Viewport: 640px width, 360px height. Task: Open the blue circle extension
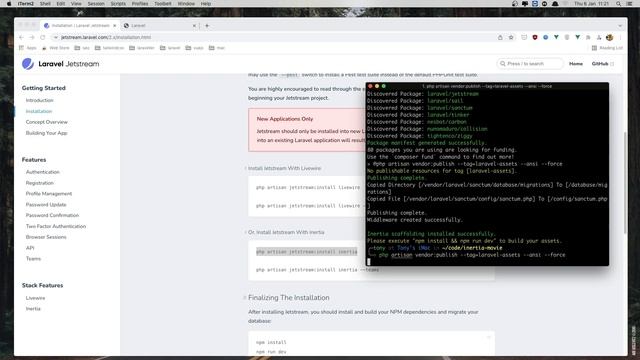[545, 37]
